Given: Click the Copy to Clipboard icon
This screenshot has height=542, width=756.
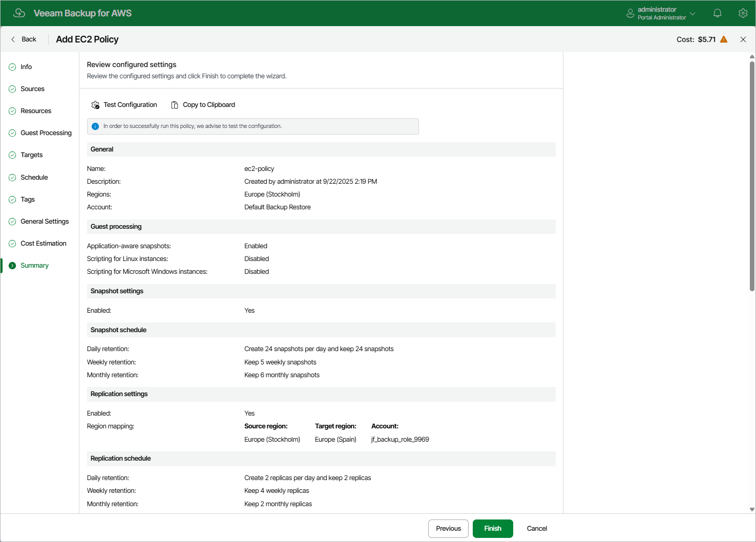Looking at the screenshot, I should coord(175,105).
